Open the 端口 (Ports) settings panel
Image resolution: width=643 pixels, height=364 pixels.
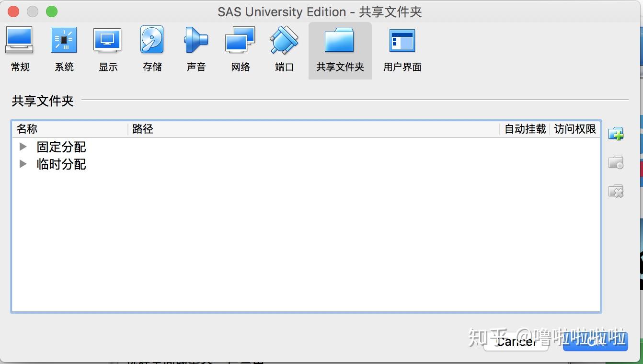tap(284, 48)
